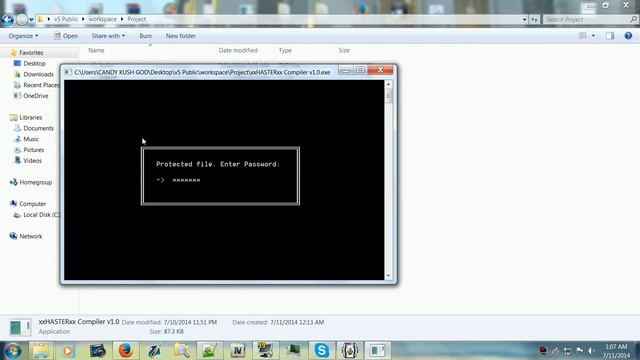Sort by the Date modified column header
Viewport: 640px width, 360px height.
pos(238,50)
